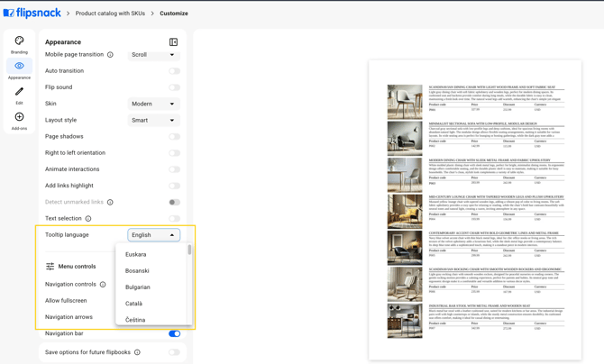
Task: Turn off the Navigation bar toggle
Action: click(174, 333)
